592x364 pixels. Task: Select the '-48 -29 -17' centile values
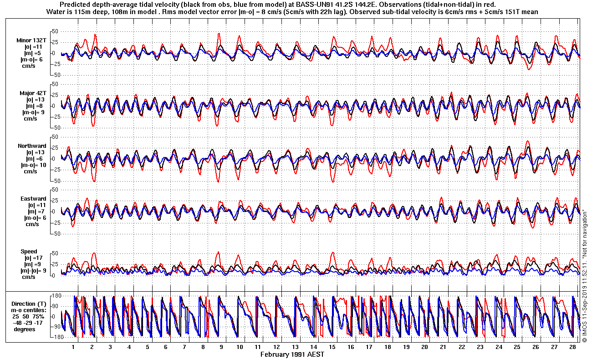(x=28, y=323)
